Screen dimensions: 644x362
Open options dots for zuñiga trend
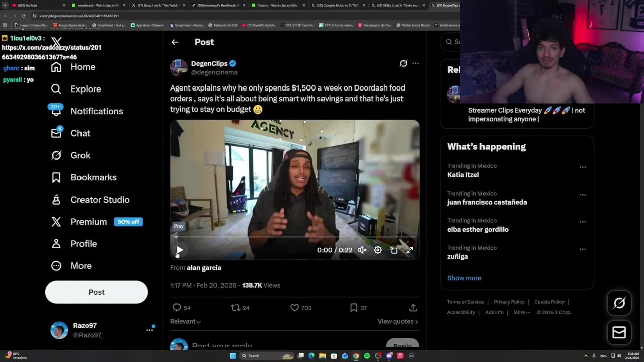pyautogui.click(x=582, y=249)
